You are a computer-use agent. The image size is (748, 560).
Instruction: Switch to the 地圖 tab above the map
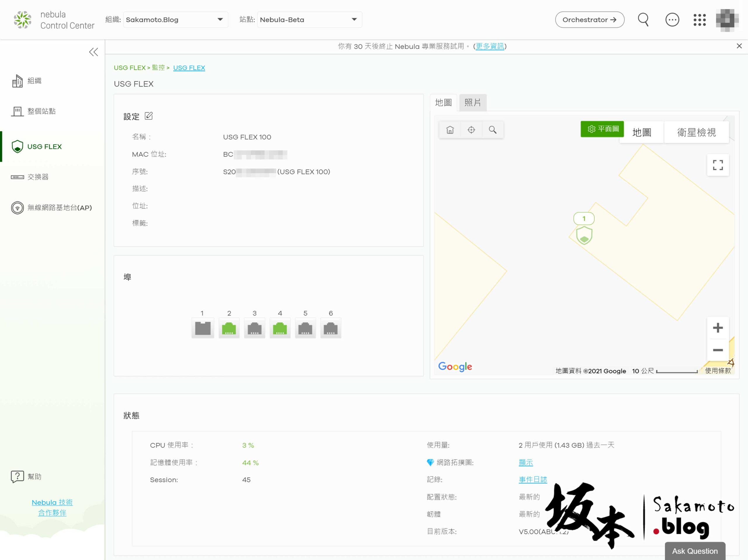point(443,102)
